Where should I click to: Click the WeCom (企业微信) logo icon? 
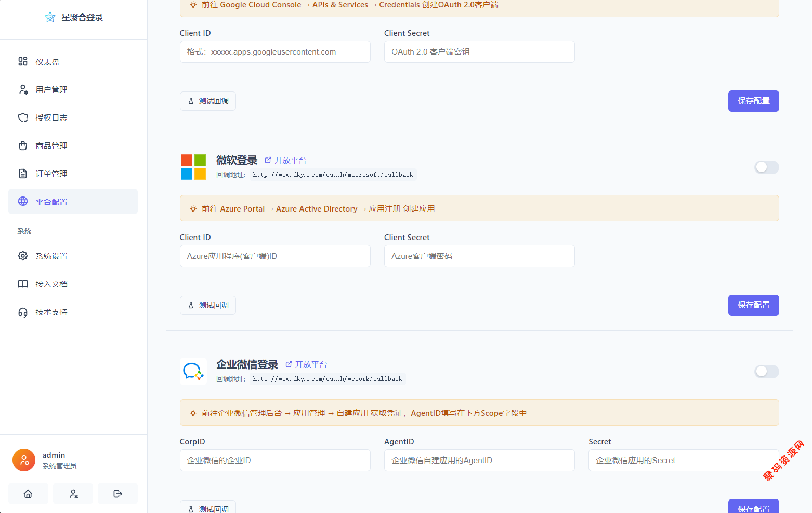193,371
